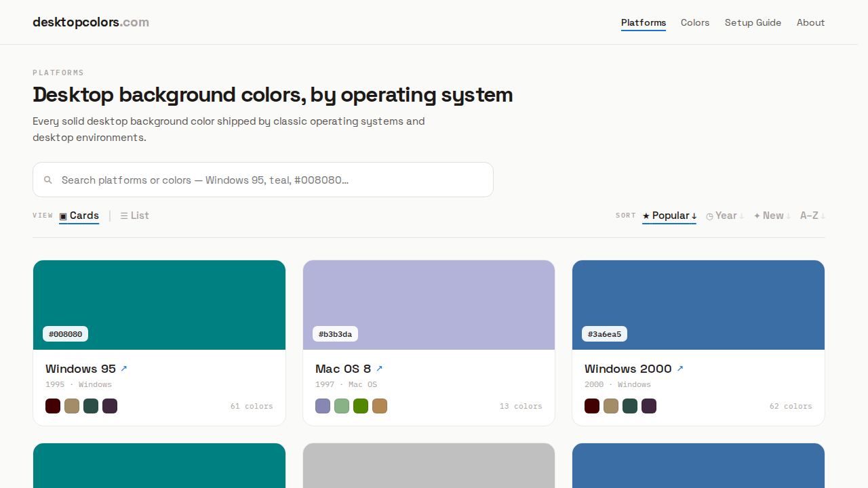
Task: Open the About nav tab
Action: 810,22
